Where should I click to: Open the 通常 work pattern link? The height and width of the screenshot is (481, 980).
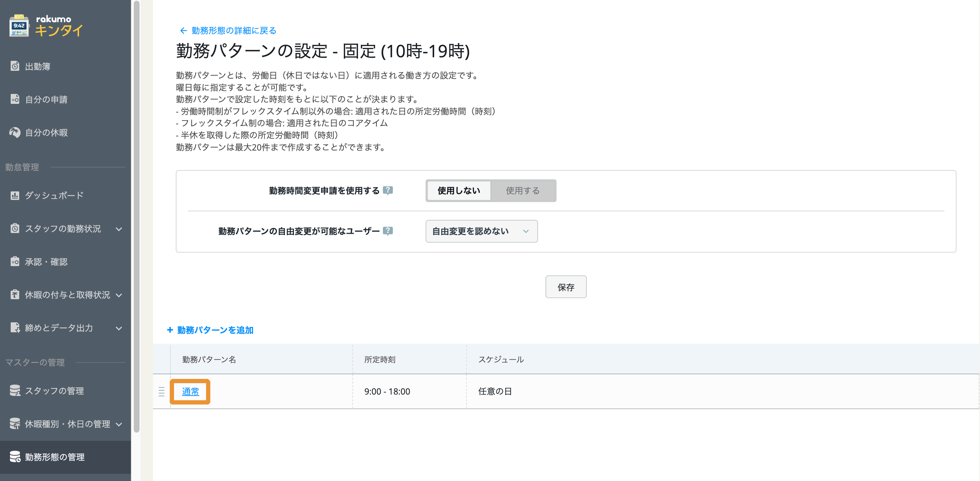(190, 391)
